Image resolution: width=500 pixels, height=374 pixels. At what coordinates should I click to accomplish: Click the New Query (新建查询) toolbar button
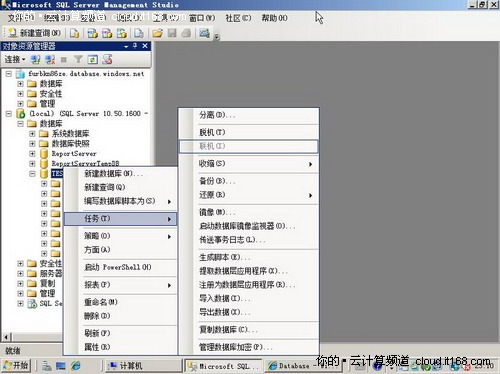[x=34, y=33]
